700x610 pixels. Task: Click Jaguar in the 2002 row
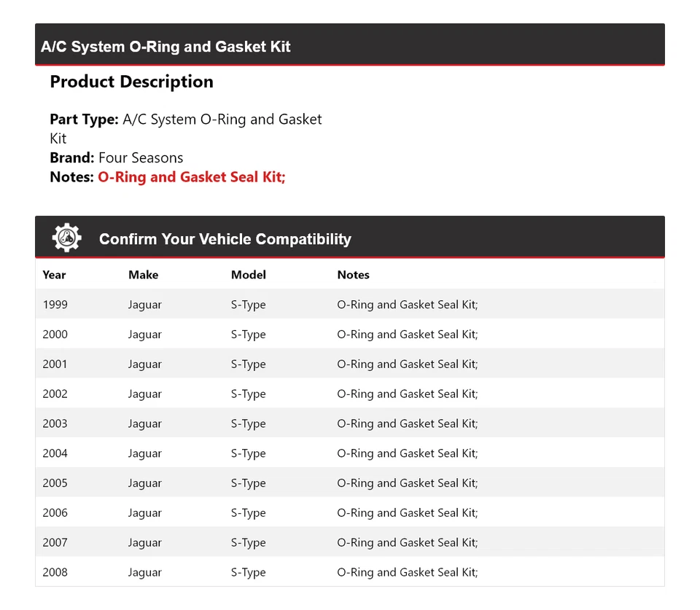144,394
